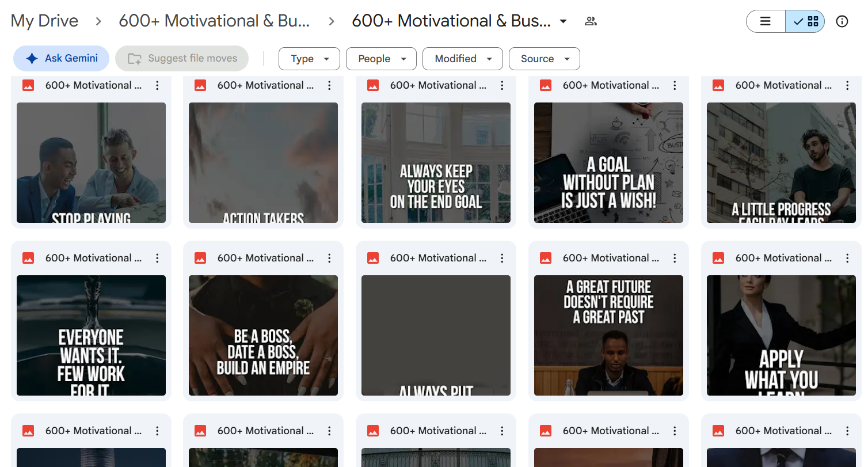868x467 pixels.
Task: Click image file icon of 'Always Keep Your Eyes' card
Action: 373,86
